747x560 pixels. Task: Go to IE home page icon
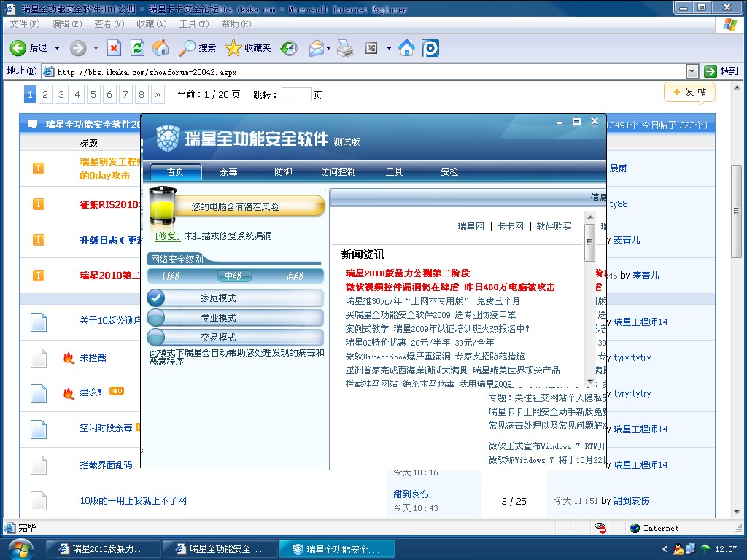coord(160,47)
